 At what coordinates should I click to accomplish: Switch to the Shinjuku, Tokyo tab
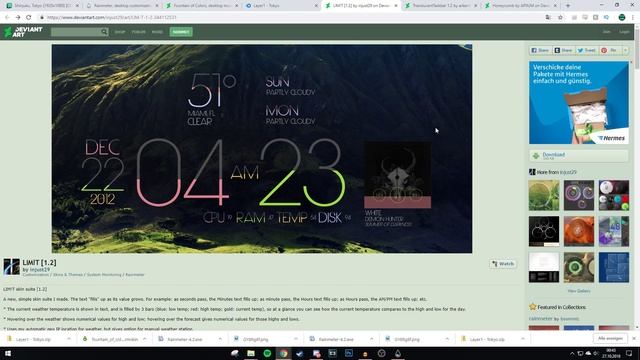(42, 6)
